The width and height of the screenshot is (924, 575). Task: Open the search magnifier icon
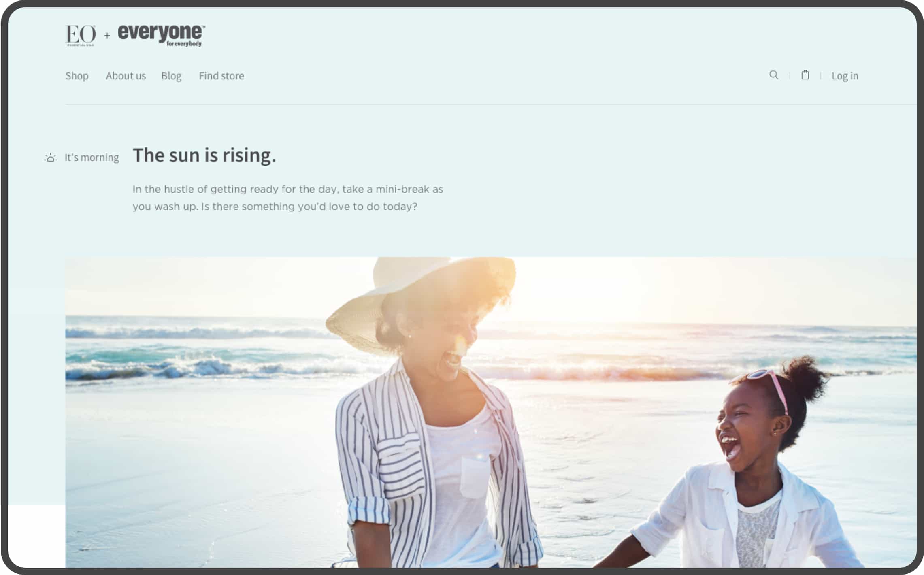(x=773, y=75)
